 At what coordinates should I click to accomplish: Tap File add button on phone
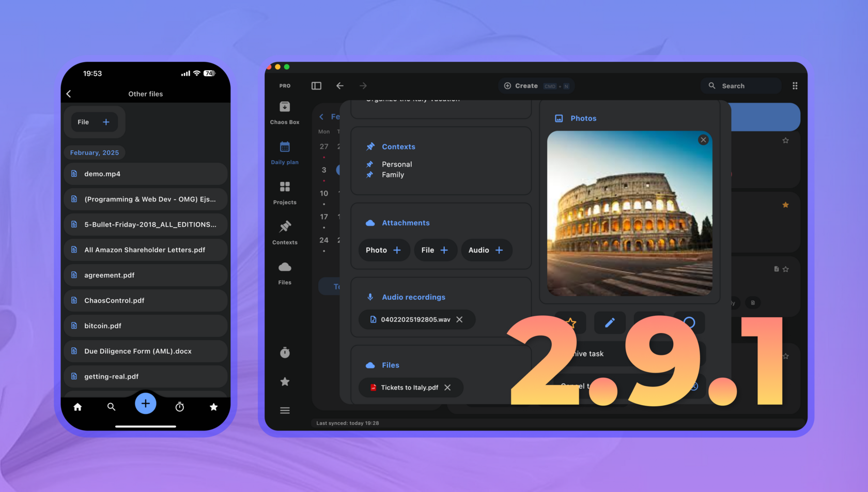click(x=94, y=122)
